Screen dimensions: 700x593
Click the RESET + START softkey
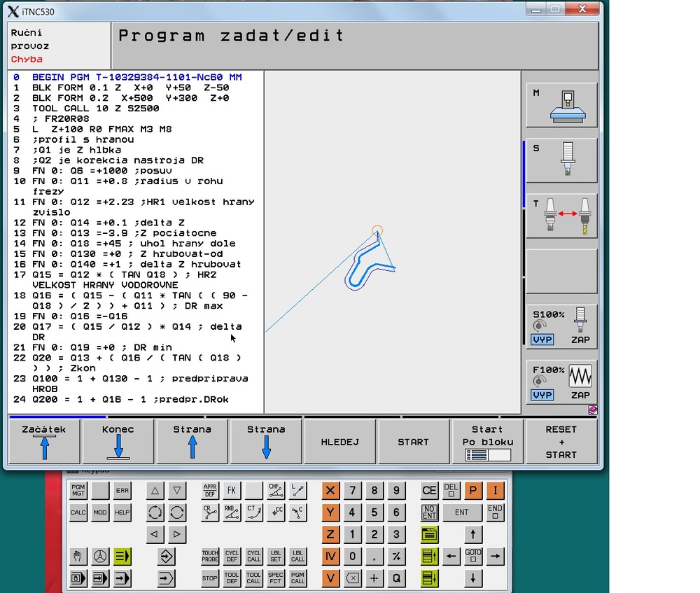[561, 442]
